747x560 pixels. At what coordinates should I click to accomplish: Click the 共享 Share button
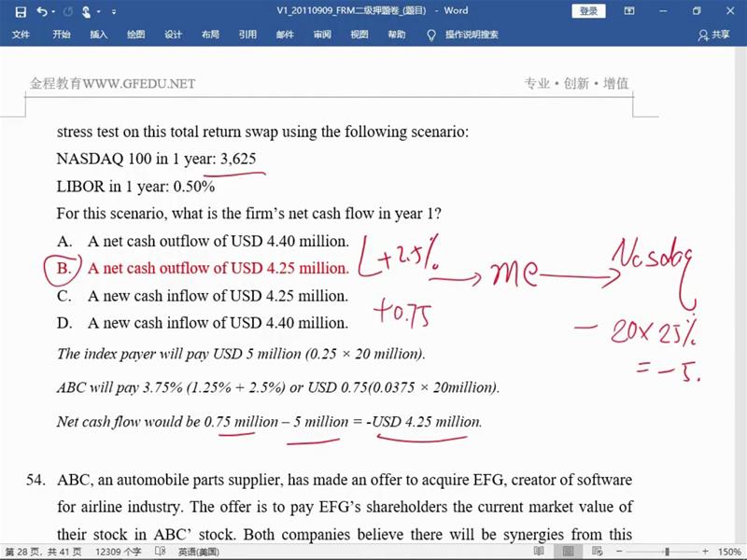click(714, 35)
